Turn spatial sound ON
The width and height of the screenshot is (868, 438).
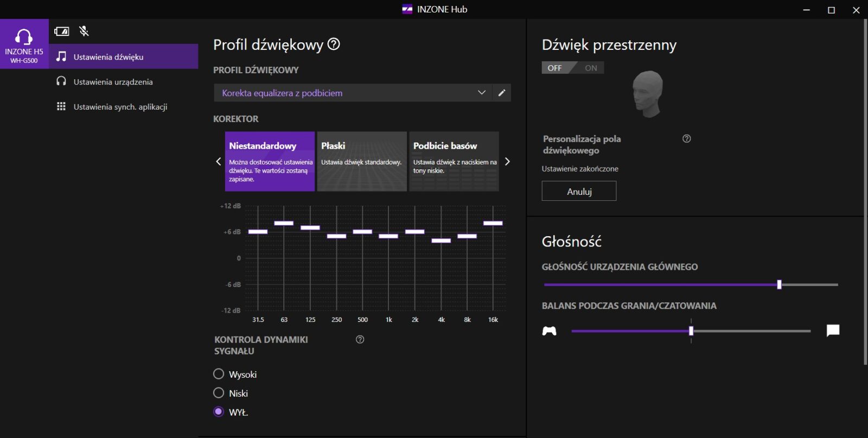[590, 68]
